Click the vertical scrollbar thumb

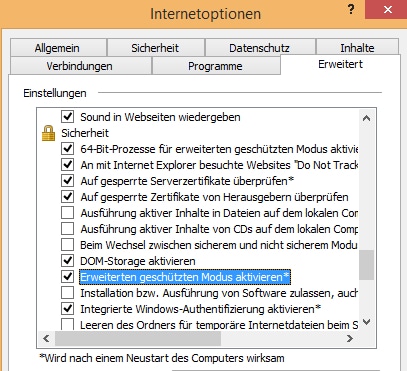click(366, 265)
